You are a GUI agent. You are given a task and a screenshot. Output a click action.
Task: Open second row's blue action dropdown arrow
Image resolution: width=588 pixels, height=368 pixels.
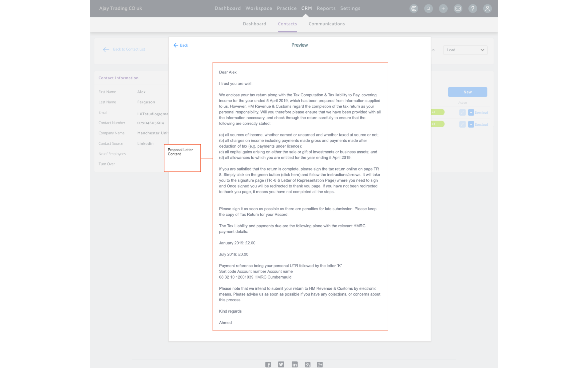click(471, 124)
